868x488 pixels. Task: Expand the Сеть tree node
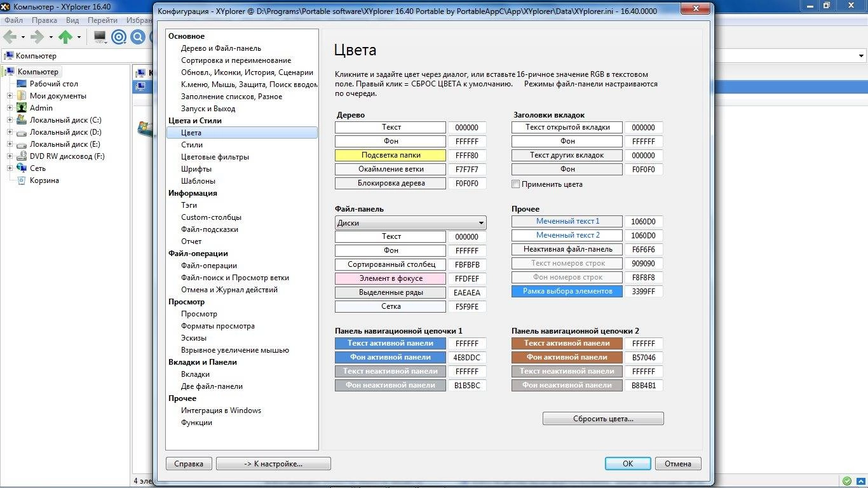tap(10, 168)
